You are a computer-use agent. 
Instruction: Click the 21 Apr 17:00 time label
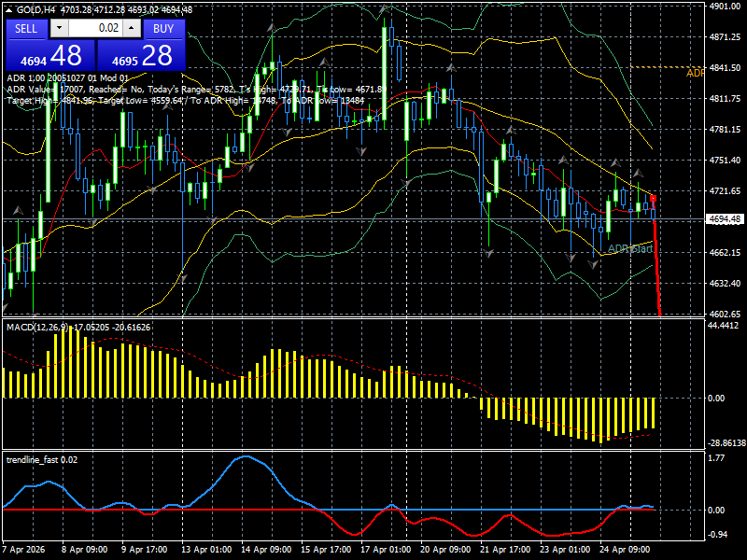[505, 549]
